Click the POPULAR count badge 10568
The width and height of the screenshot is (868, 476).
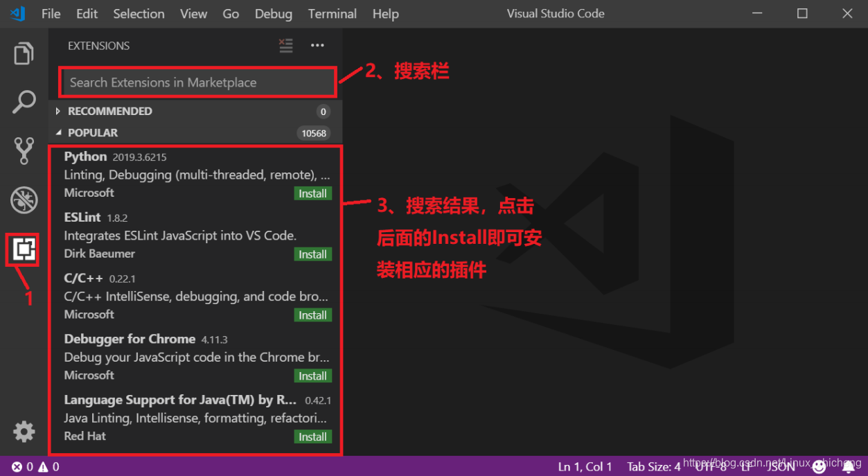pyautogui.click(x=314, y=133)
